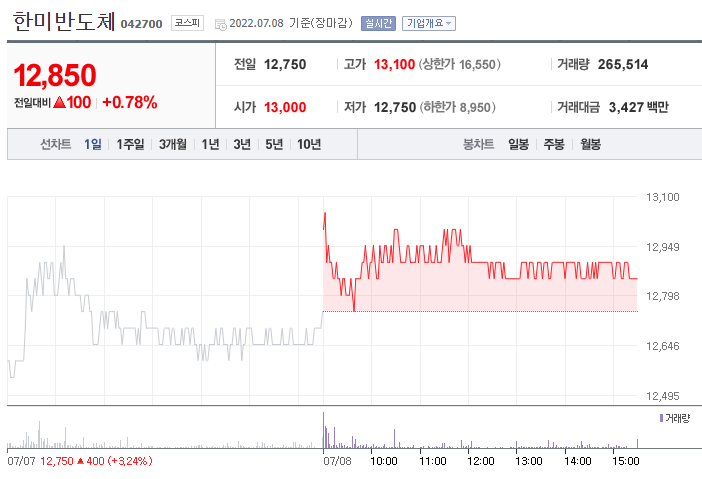Click the 상한가 16,550 text
Viewport: 702px width, 479px height.
[459, 64]
